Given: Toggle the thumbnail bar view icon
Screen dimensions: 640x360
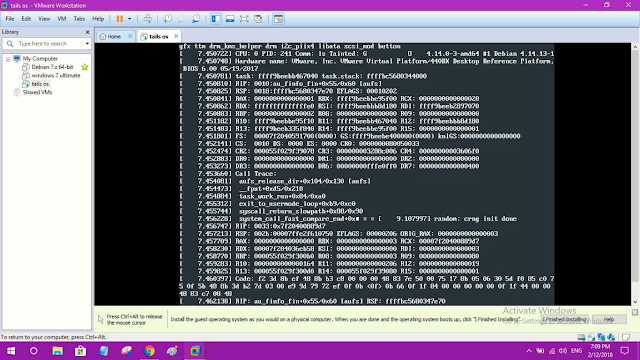Looking at the screenshot, I should coord(230,19).
